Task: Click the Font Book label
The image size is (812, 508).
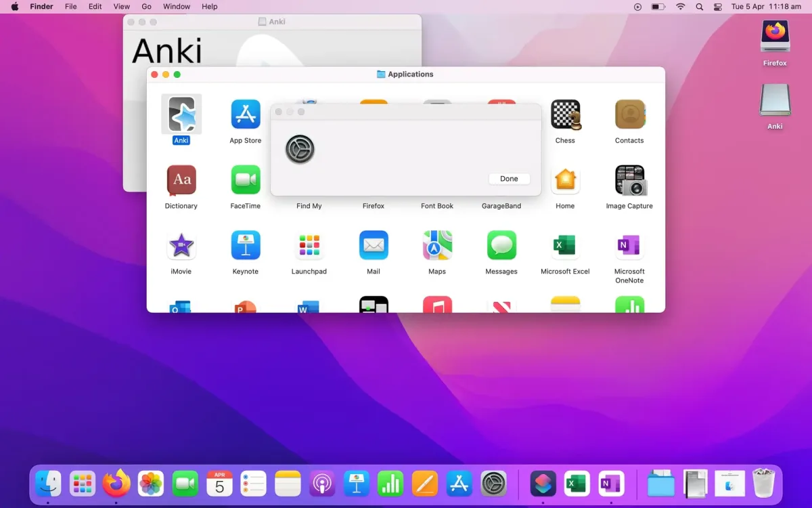Action: pyautogui.click(x=437, y=206)
